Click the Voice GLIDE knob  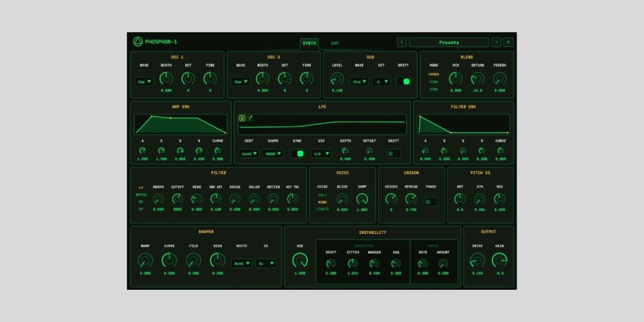pos(342,199)
